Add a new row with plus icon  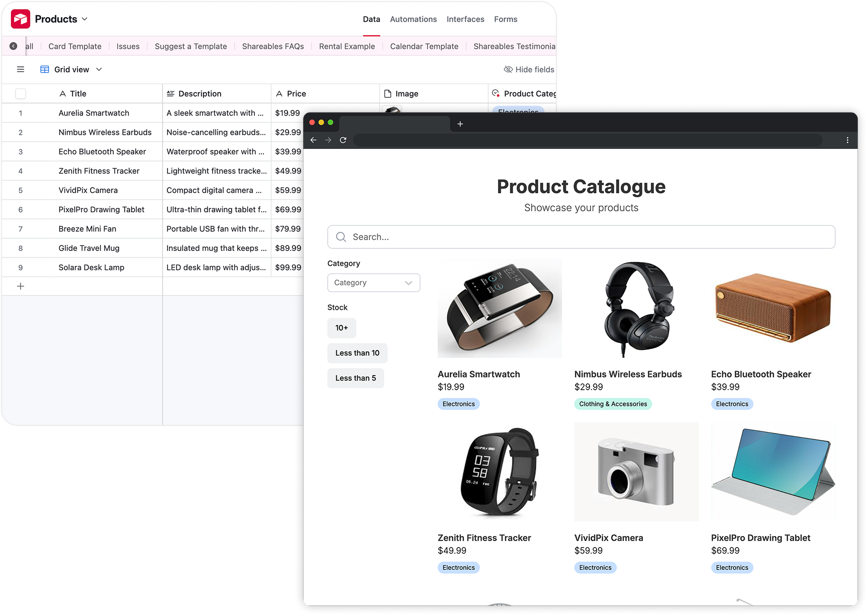point(21,286)
